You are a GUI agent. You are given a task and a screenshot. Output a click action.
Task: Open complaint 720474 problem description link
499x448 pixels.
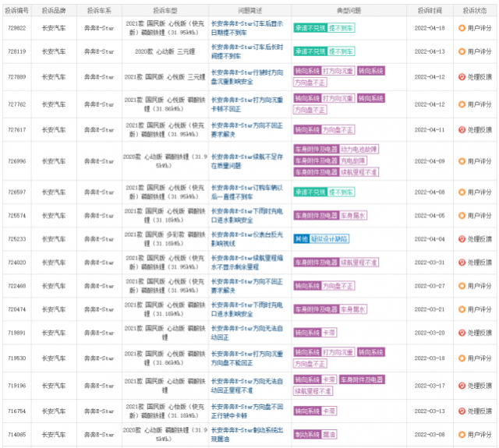[247, 309]
